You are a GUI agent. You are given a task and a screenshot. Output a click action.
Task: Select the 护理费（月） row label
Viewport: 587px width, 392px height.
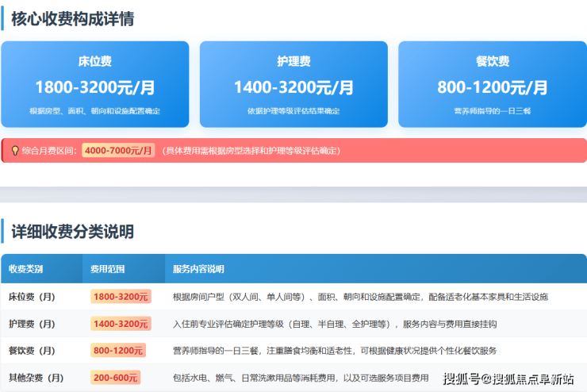(32, 324)
